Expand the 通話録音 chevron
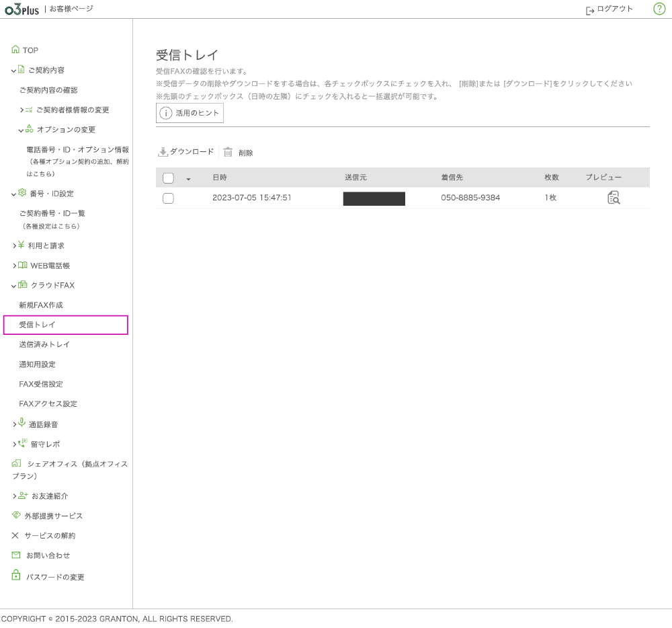672x628 pixels. pyautogui.click(x=15, y=424)
